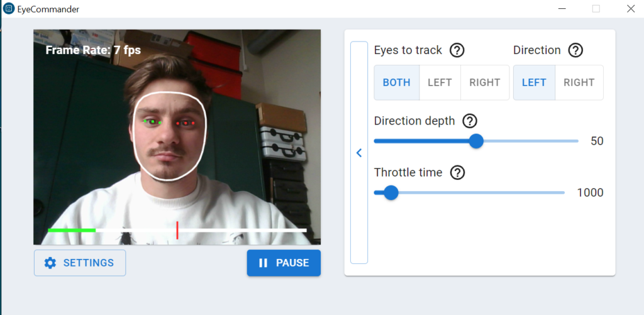The height and width of the screenshot is (315, 644).
Task: Click the Eyes to track label
Action: click(408, 50)
